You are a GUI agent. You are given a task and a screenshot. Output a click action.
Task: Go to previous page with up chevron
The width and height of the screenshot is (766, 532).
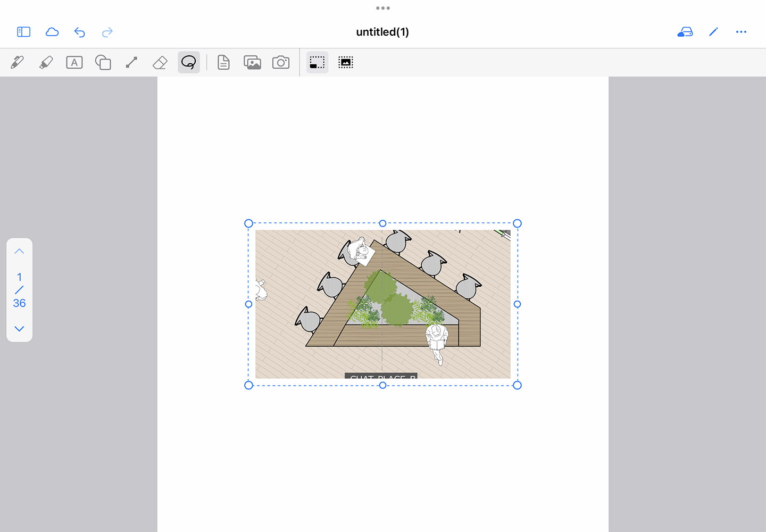(19, 251)
